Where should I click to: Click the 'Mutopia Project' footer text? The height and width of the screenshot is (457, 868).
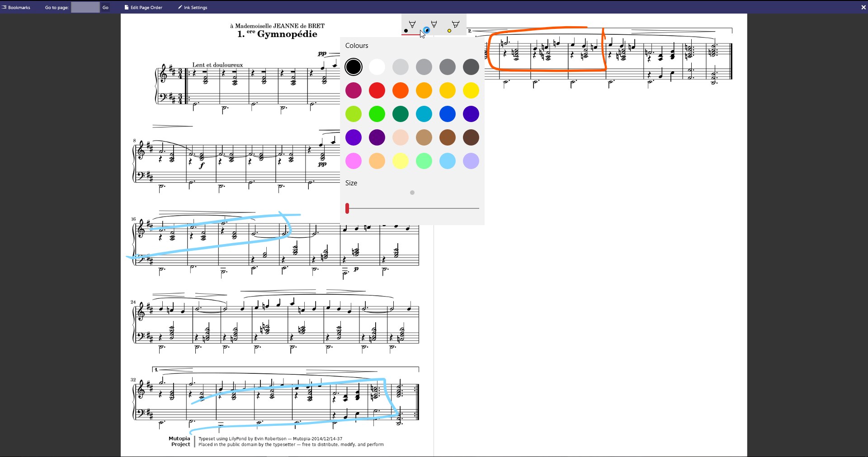pos(179,441)
